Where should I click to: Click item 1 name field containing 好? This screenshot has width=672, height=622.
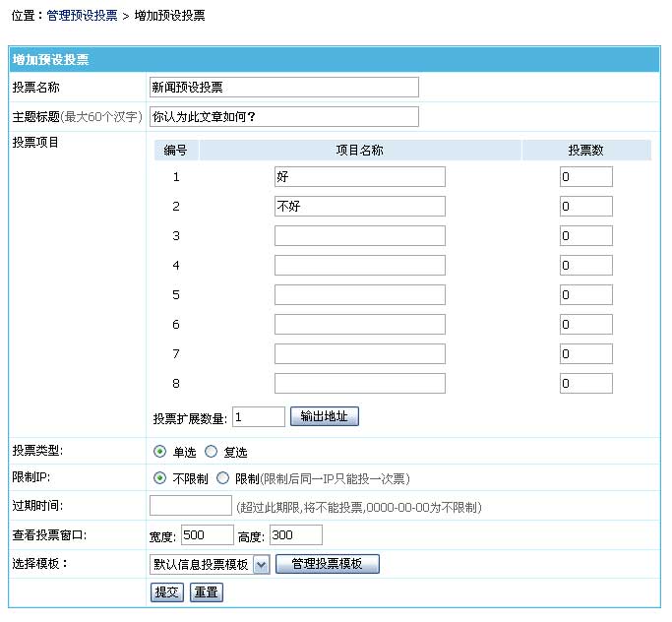tap(359, 177)
